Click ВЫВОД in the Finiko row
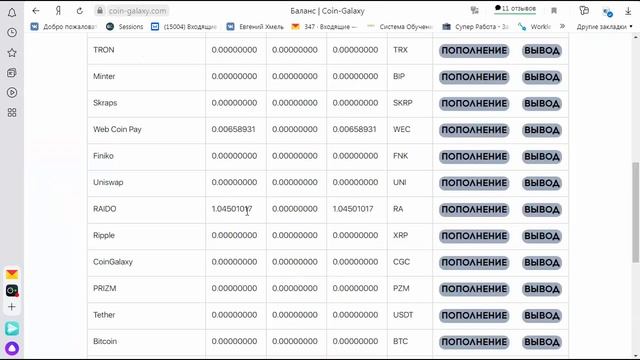Image resolution: width=640 pixels, height=360 pixels. 542,157
